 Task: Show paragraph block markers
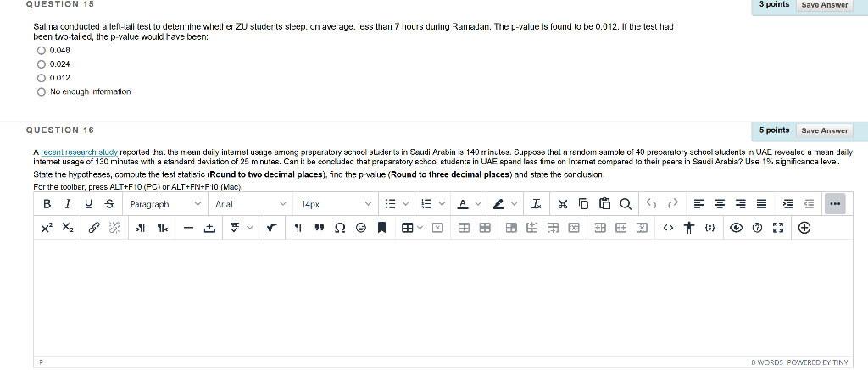pos(298,227)
